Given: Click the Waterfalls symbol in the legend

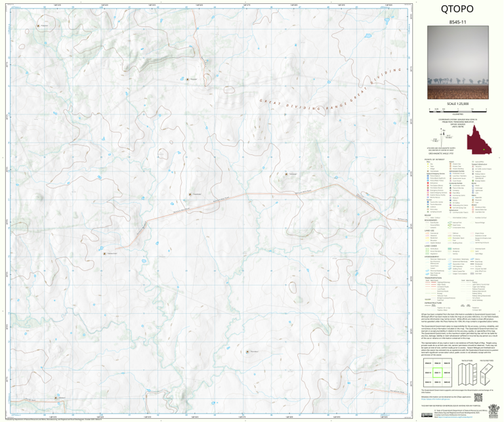Looking at the screenshot, I should click(x=472, y=198).
